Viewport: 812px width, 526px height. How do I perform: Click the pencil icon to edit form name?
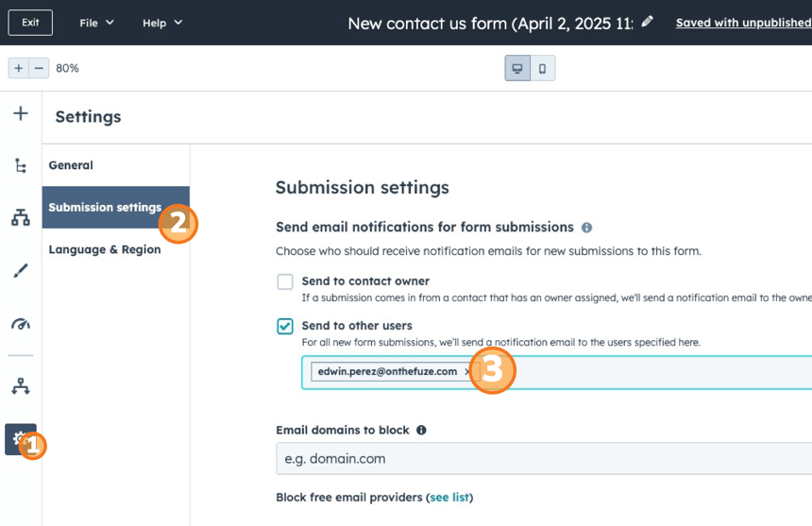(647, 22)
